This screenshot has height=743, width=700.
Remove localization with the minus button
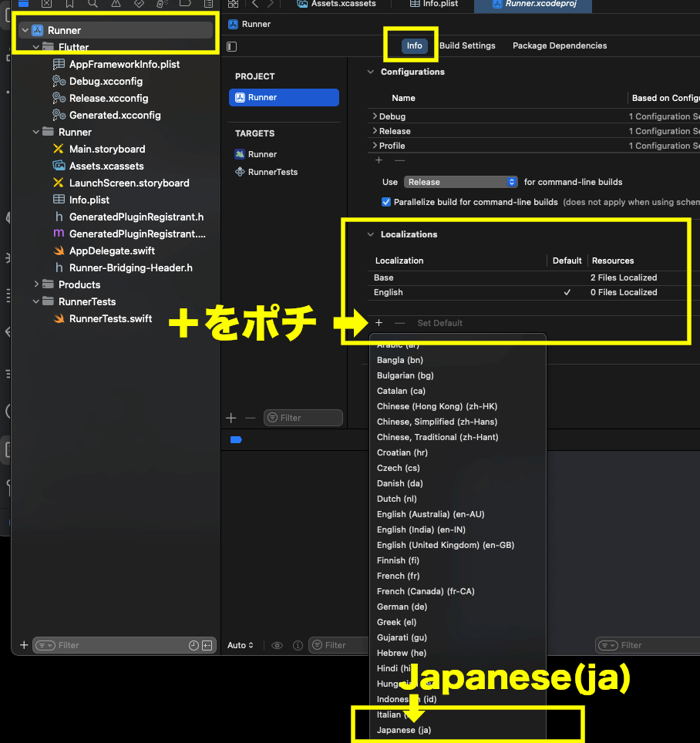399,323
